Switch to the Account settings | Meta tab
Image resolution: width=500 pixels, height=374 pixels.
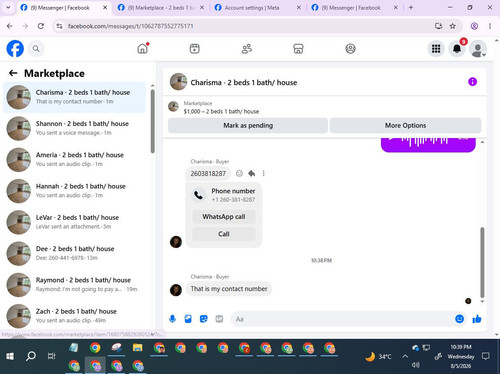[252, 8]
